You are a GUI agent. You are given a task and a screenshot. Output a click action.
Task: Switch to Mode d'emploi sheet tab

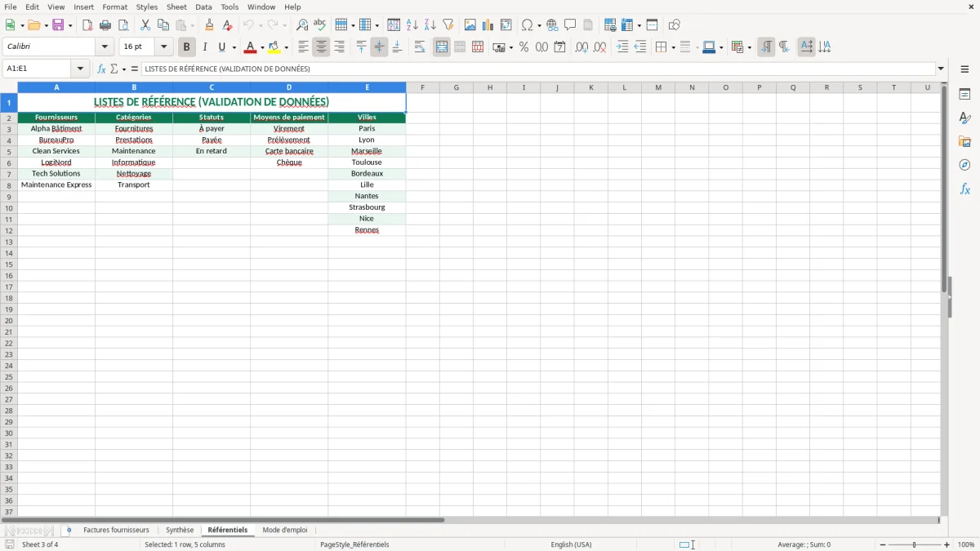285,531
